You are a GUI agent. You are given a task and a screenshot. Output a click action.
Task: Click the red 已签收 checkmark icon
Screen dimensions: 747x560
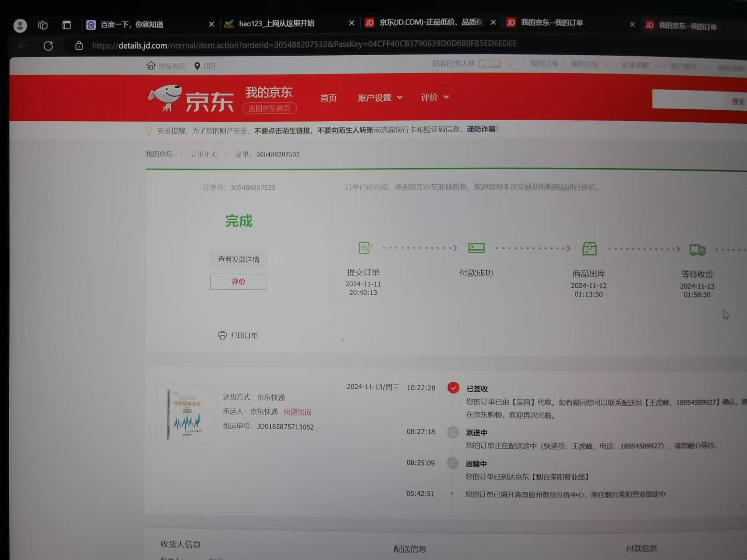tap(453, 388)
